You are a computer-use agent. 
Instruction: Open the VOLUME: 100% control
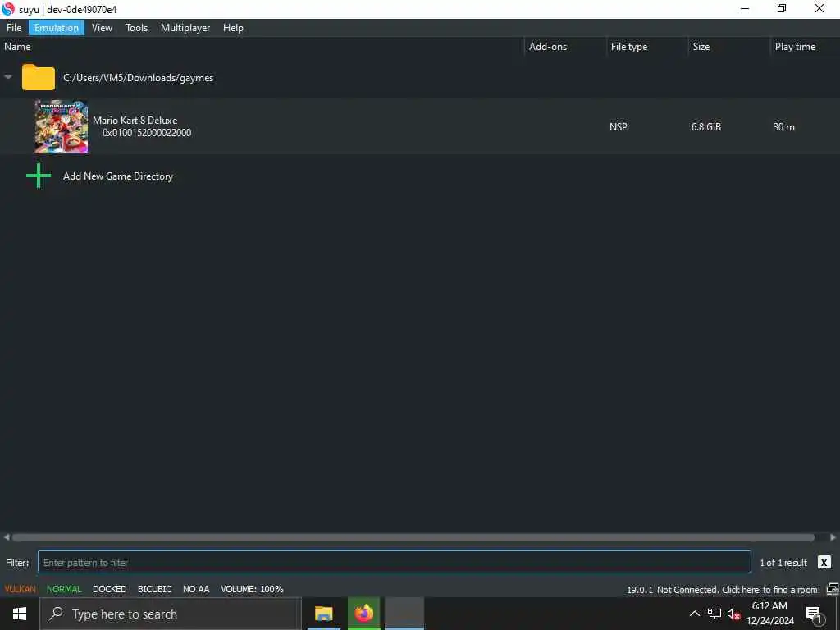(252, 589)
